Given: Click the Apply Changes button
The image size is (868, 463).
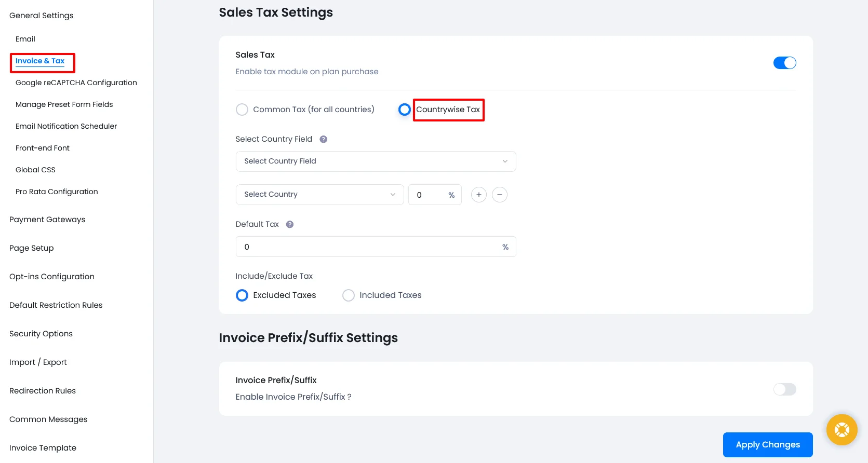Looking at the screenshot, I should click(767, 445).
